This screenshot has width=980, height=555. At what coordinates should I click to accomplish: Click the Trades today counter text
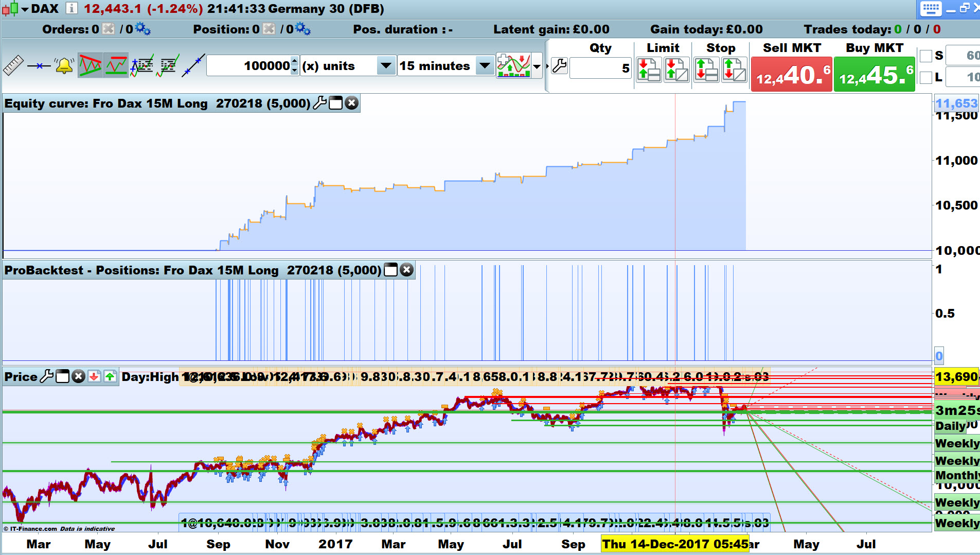pos(872,29)
